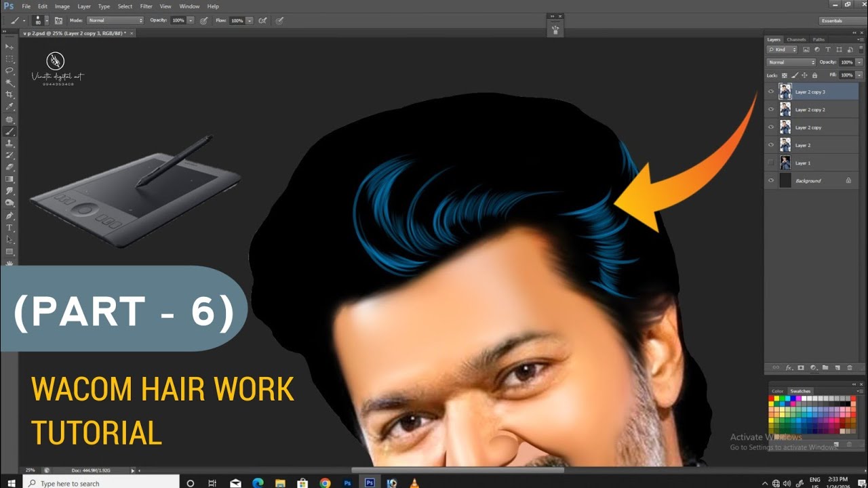The height and width of the screenshot is (488, 868).
Task: Click the Add layer style fx icon
Action: point(789,367)
